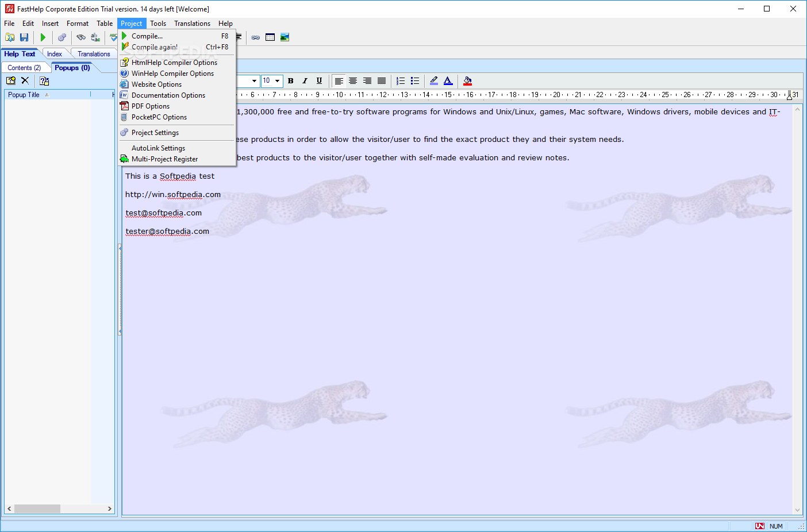The image size is (807, 532).
Task: Delete popup with the X icon
Action: point(25,81)
